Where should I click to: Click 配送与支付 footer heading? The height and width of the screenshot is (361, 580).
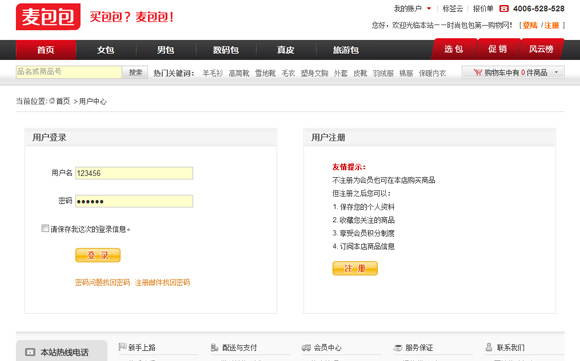coord(239,347)
